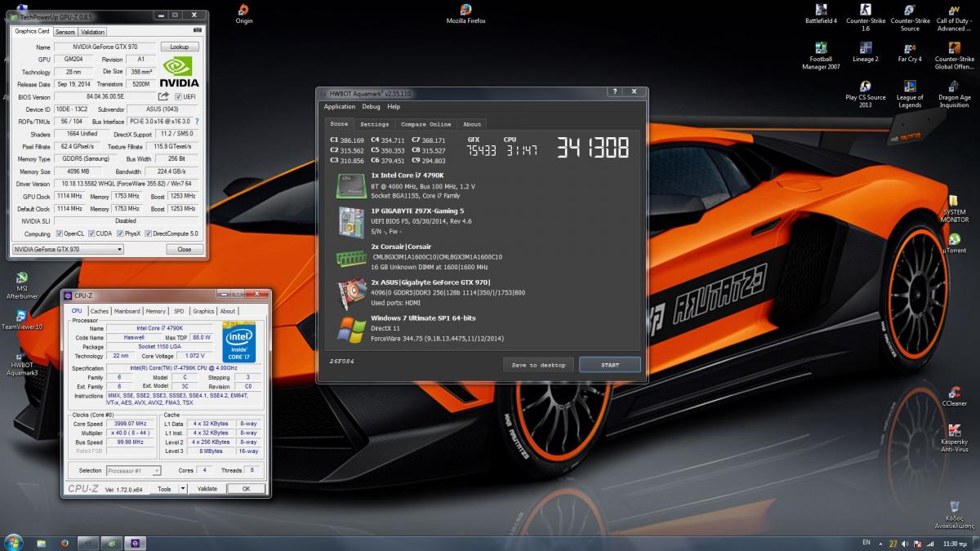Viewport: 980px width, 551px height.
Task: Toggle the UEFI checkbox in GPU-Z
Action: pos(178,96)
